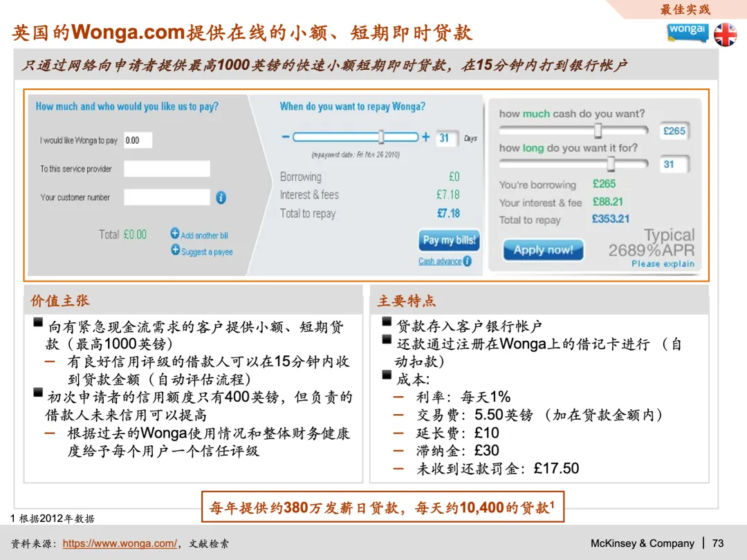747x560 pixels.
Task: Click the '滞纳金: £30' line
Action: pos(457,451)
